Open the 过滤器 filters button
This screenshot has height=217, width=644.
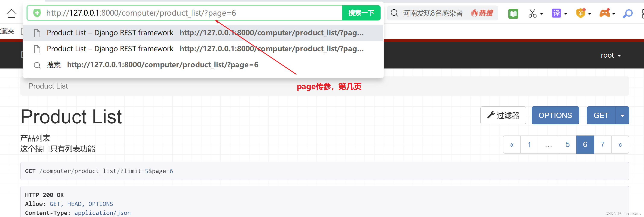pyautogui.click(x=503, y=115)
